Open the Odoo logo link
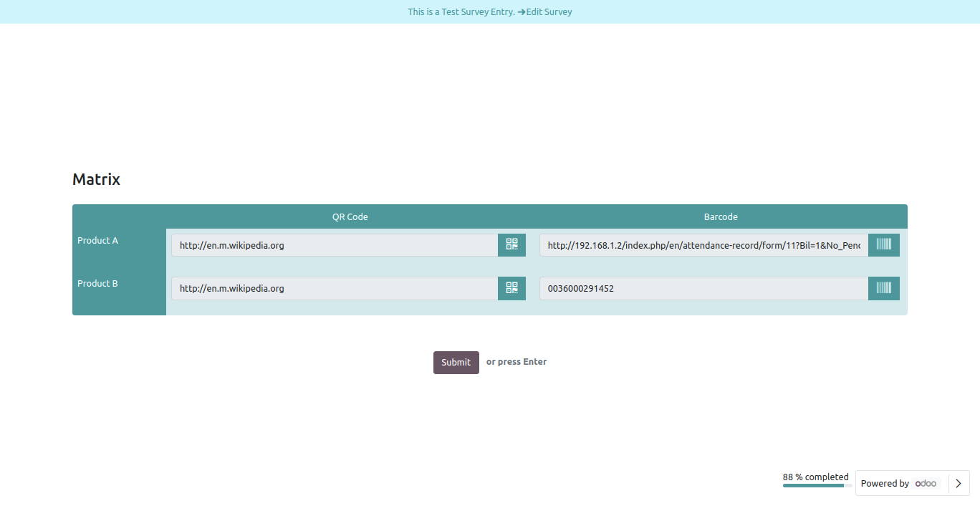 tap(926, 483)
